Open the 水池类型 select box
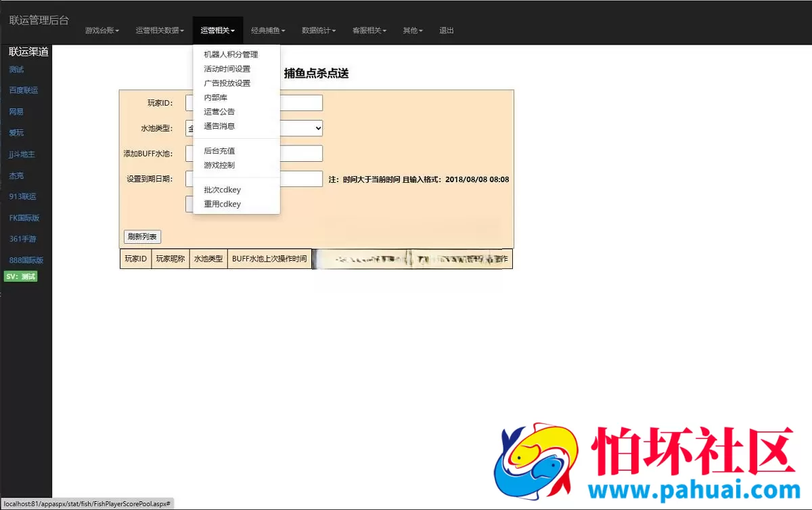812x510 pixels. [254, 128]
